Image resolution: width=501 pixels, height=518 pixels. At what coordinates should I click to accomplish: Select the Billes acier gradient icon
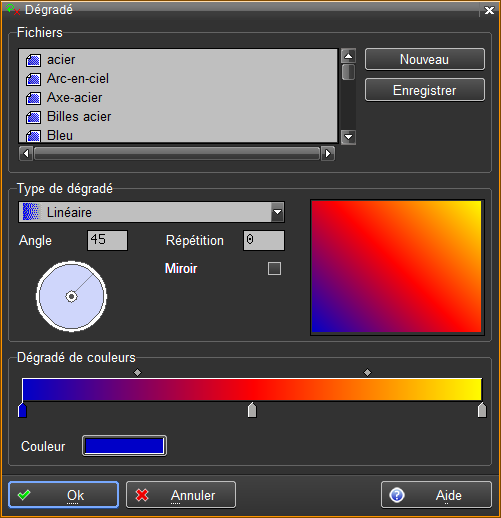point(33,117)
